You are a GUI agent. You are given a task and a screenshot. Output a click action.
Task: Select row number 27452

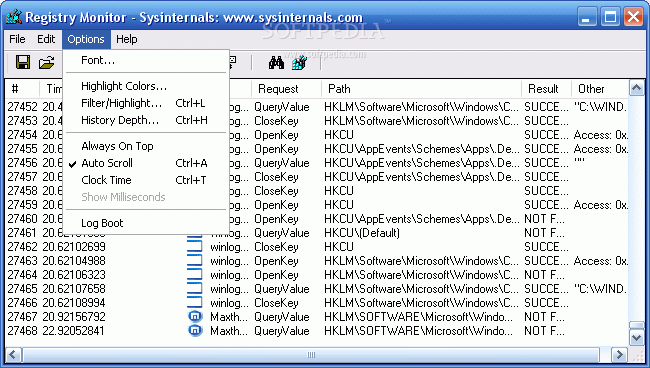click(x=22, y=107)
